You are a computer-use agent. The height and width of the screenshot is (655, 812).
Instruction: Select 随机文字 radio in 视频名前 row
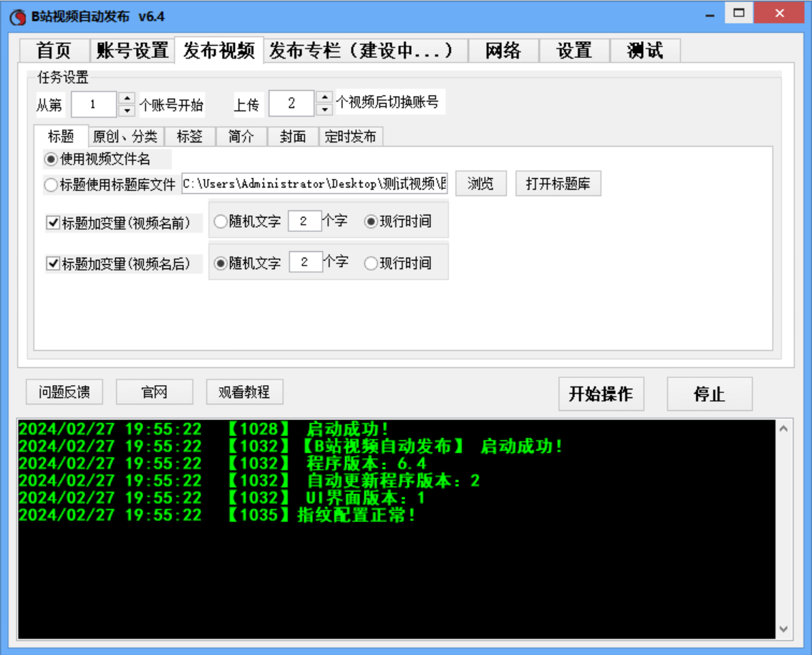[x=248, y=222]
